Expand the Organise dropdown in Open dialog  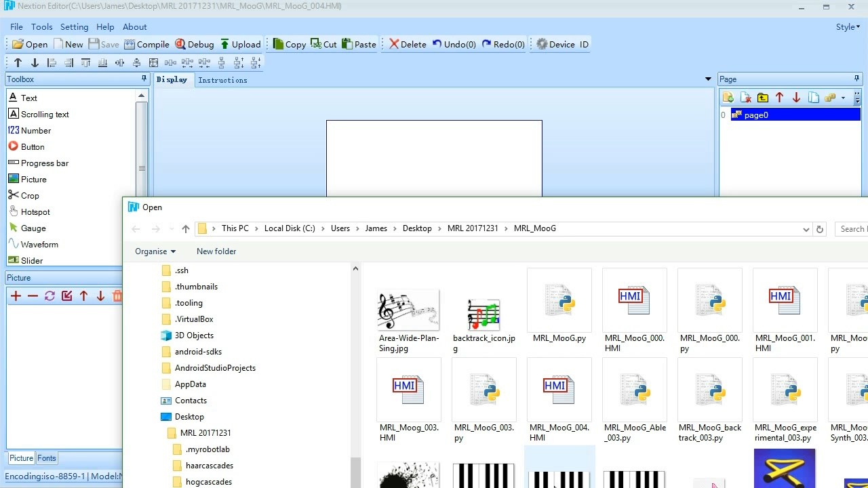tap(155, 251)
